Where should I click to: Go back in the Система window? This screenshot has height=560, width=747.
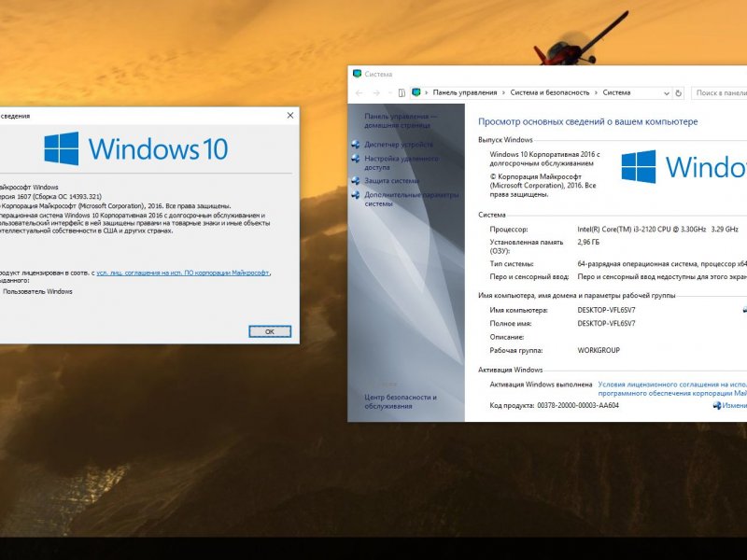tap(359, 92)
